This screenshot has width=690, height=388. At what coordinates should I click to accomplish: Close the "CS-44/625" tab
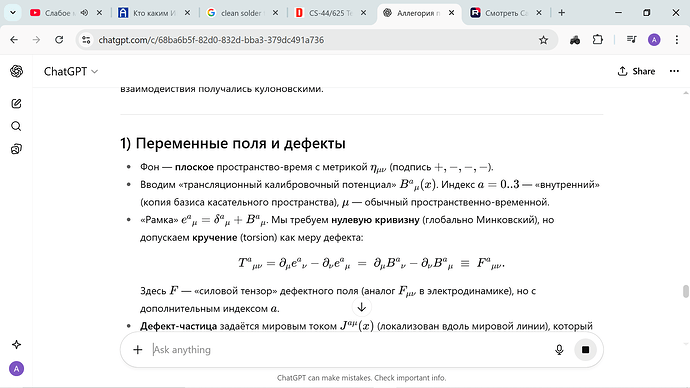[x=363, y=13]
